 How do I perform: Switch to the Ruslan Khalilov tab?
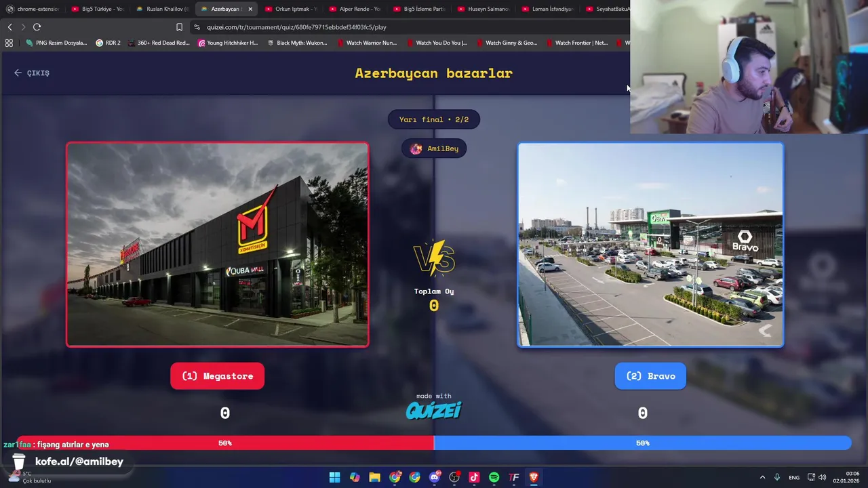(x=162, y=9)
